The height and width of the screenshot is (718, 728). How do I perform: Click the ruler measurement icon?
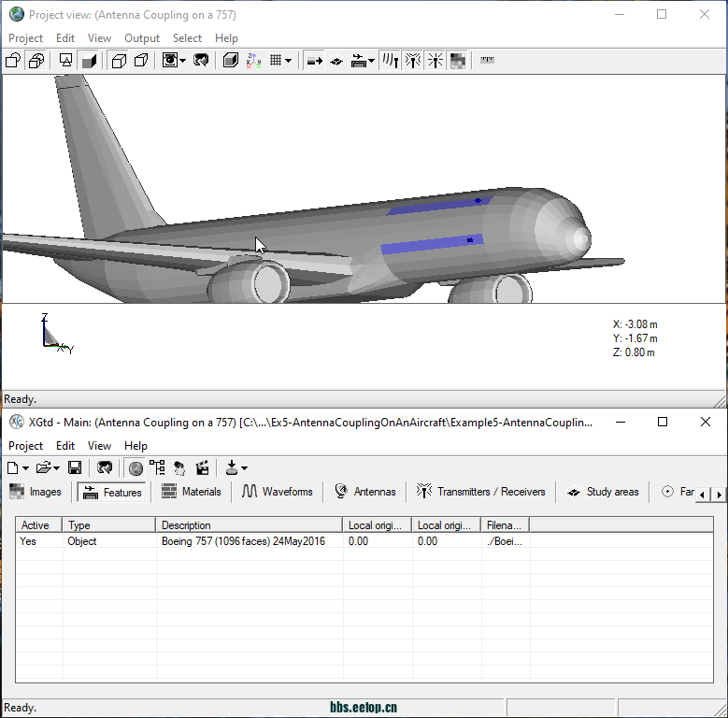point(487,60)
